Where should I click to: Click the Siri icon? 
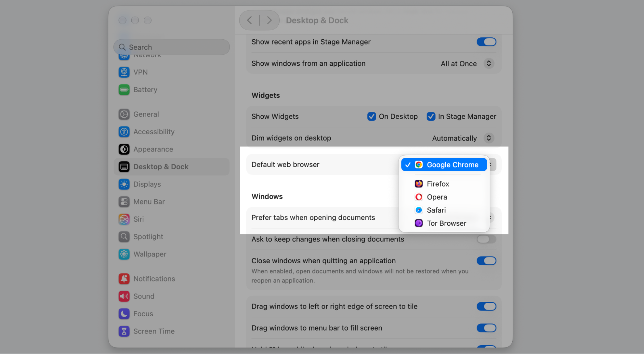coord(124,219)
